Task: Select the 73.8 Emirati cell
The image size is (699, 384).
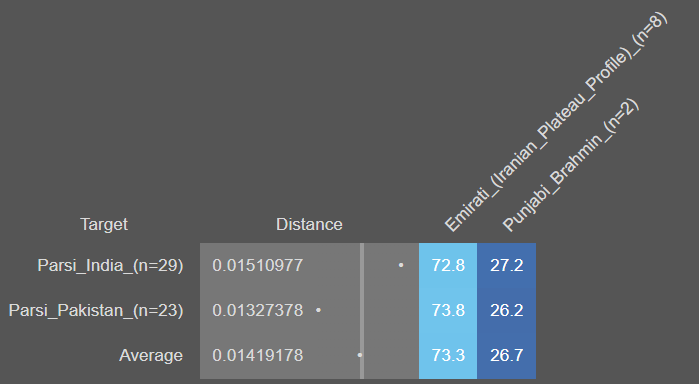Action: pos(448,310)
